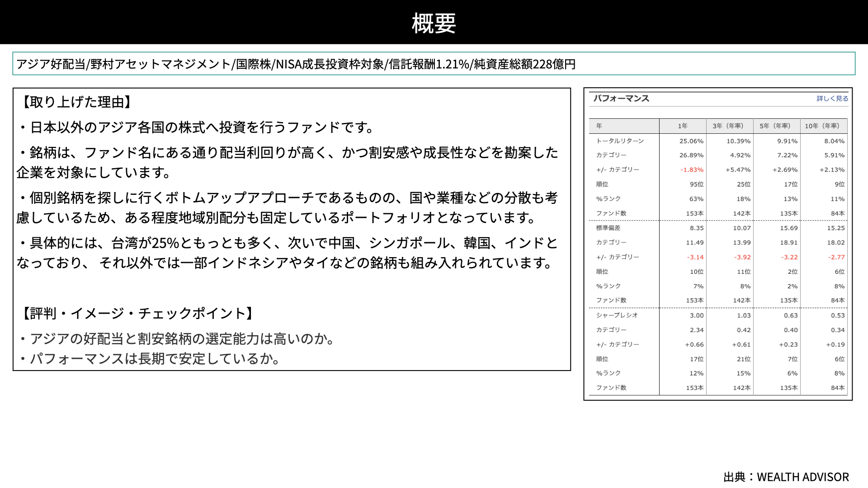Click the bullet starting 日本以外のアジア各国
The height and width of the screenshot is (488, 868).
(197, 127)
